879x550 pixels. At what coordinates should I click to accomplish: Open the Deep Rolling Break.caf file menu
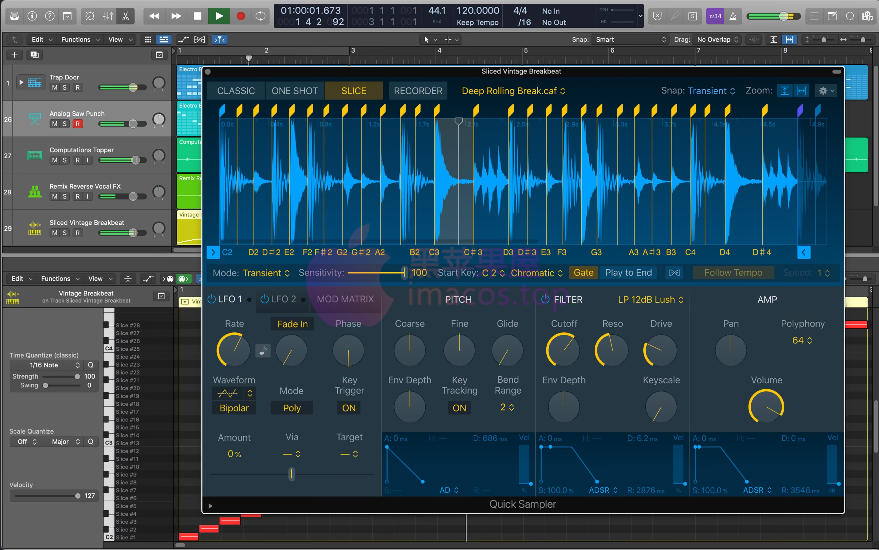click(x=513, y=91)
